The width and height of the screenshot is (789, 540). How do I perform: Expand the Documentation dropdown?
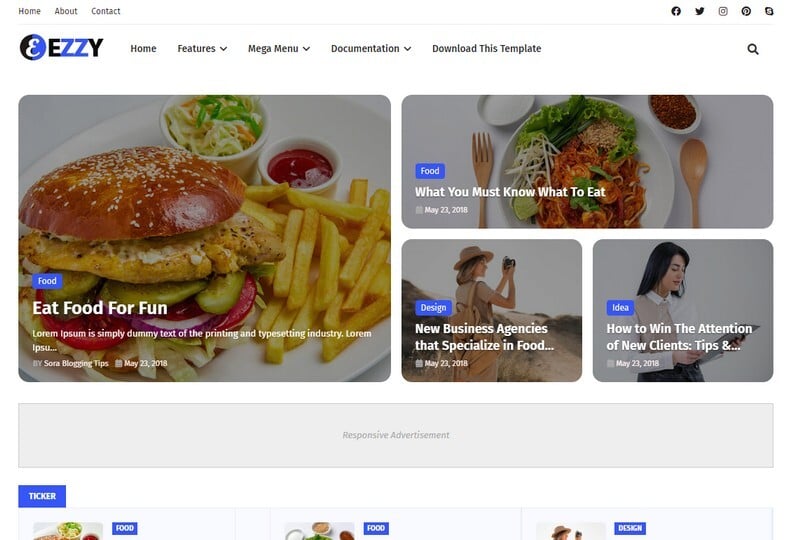click(371, 49)
